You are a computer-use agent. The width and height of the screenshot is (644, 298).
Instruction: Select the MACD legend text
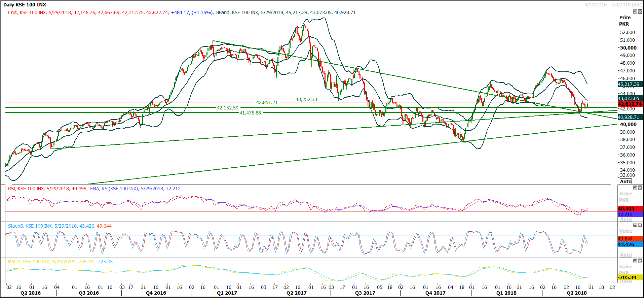60,262
